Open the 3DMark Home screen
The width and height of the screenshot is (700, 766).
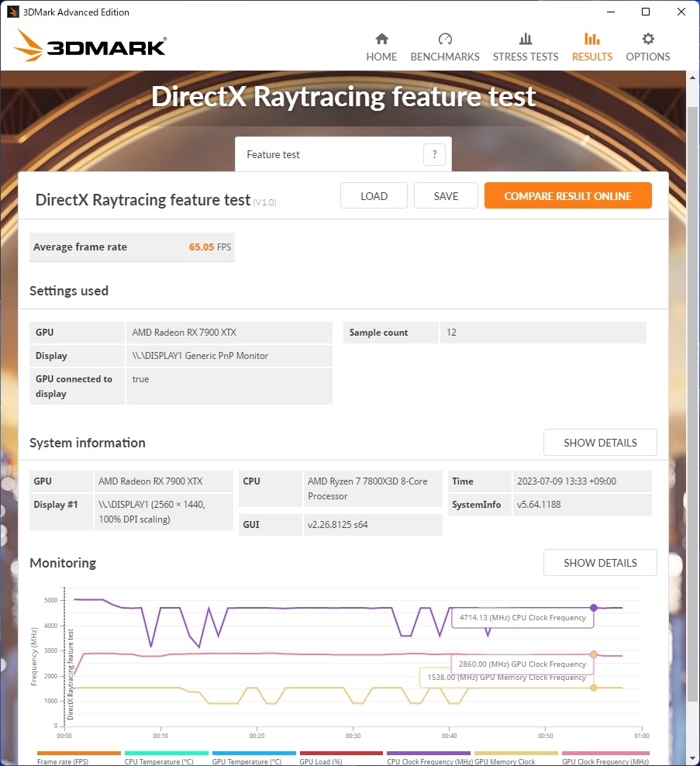pyautogui.click(x=381, y=45)
